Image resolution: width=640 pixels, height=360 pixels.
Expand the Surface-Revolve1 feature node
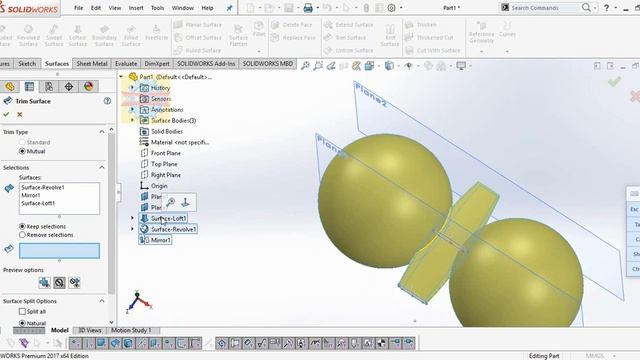[x=132, y=229]
